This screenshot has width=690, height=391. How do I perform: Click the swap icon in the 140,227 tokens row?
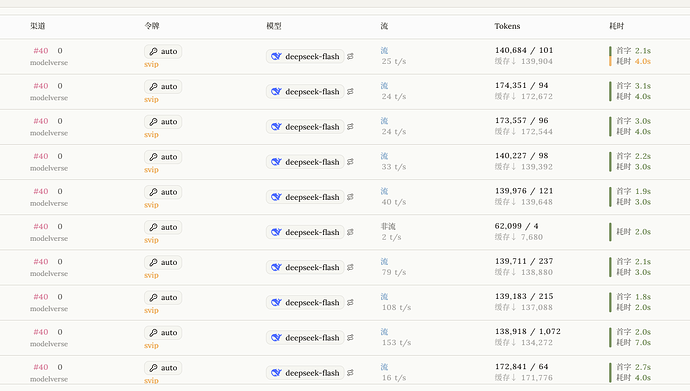[350, 162]
